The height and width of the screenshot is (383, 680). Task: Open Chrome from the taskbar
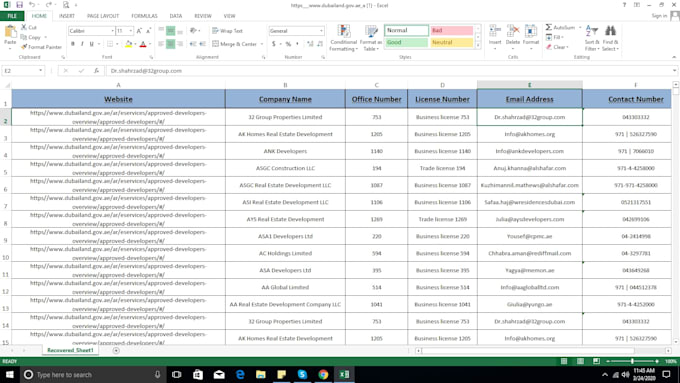(x=323, y=374)
